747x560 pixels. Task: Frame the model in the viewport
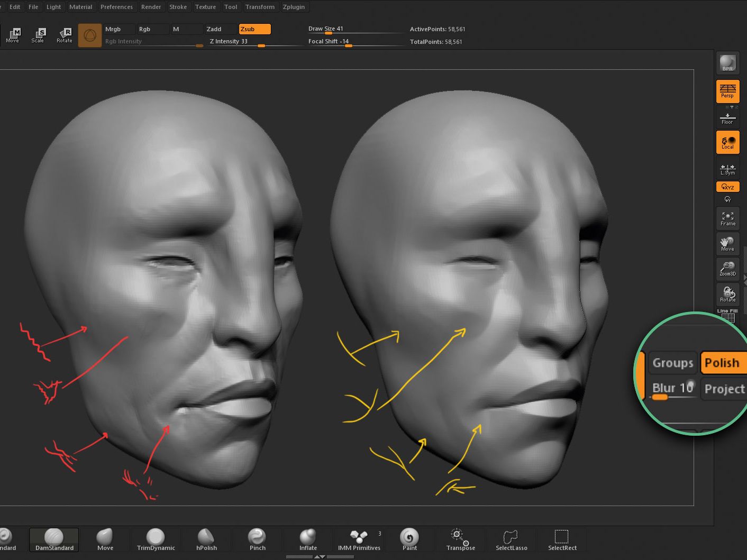point(727,218)
